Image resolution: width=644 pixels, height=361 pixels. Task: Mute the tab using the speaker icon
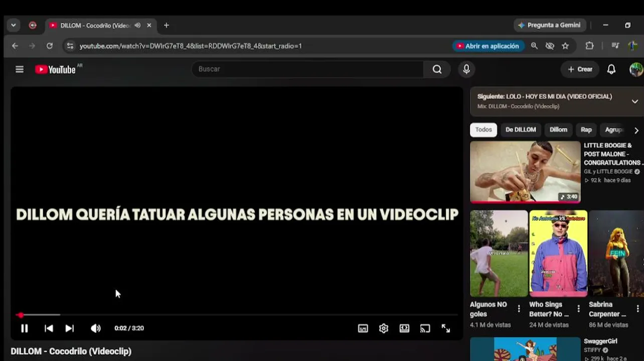(x=137, y=25)
